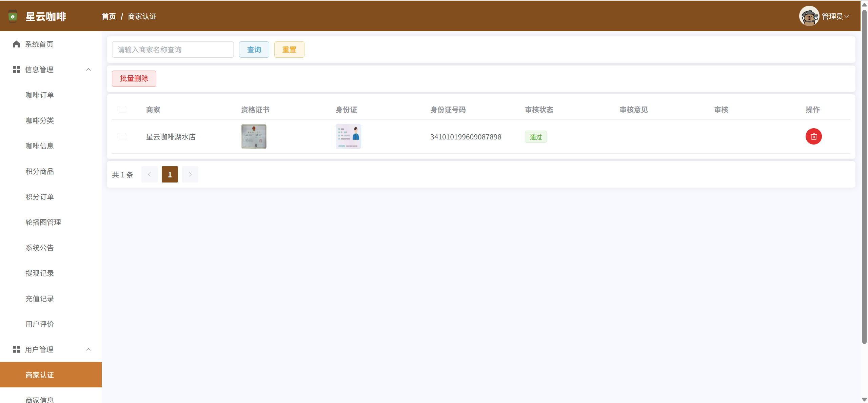
Task: Click the grid icon beside 用户管理
Action: pos(16,349)
